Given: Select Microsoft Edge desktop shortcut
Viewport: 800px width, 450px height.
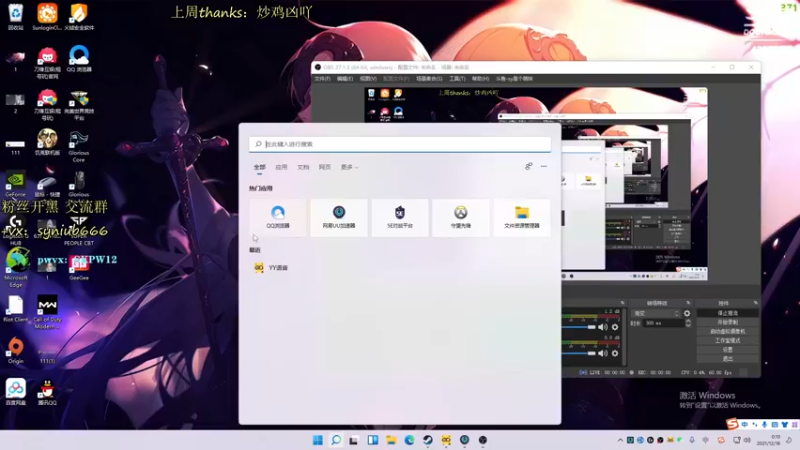Looking at the screenshot, I should pos(16,268).
